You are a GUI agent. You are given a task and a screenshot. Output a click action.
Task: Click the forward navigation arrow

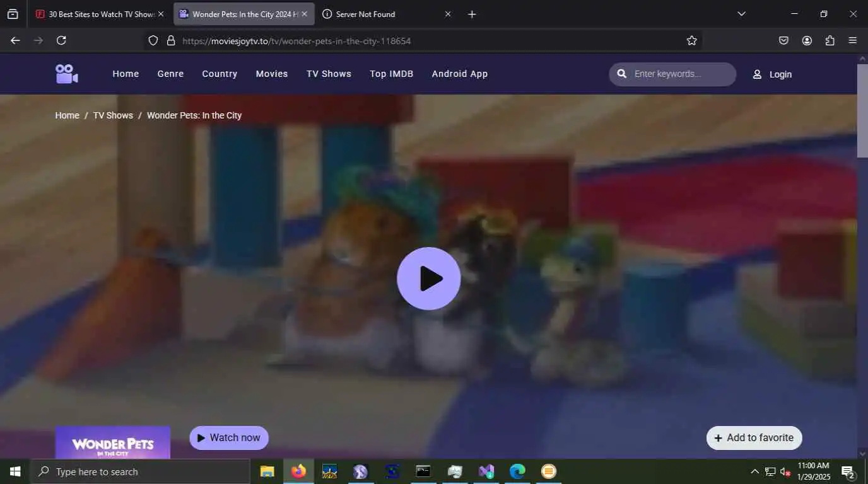click(x=38, y=40)
